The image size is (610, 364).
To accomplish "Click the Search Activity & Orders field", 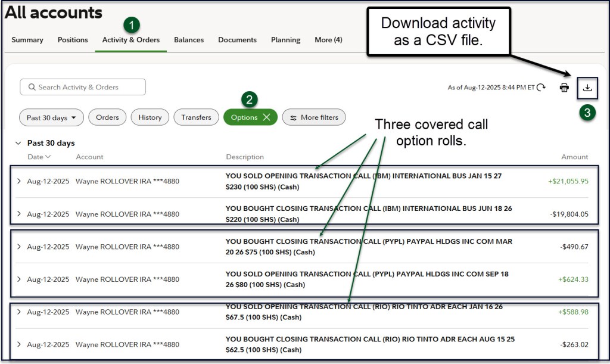I will tap(83, 87).
